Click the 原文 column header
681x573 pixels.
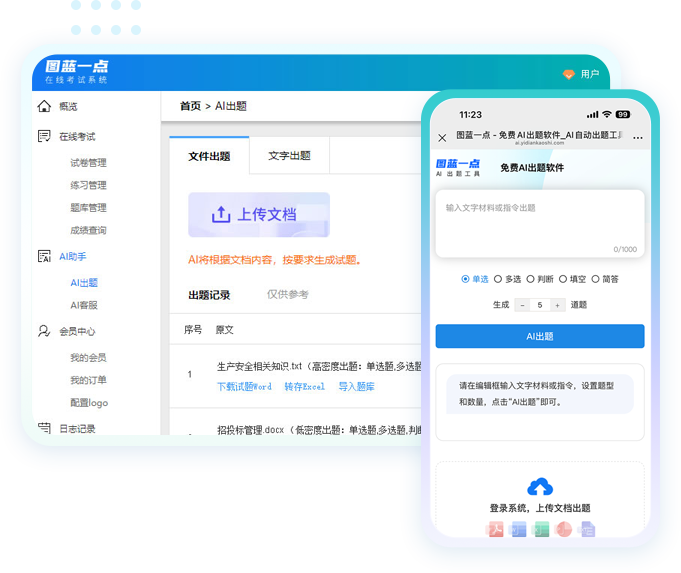click(225, 330)
